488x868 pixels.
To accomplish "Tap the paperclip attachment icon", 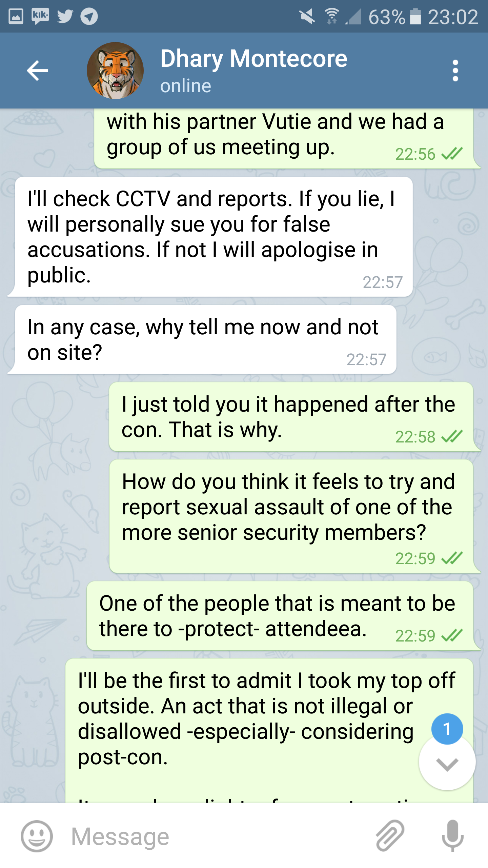I will 390,835.
